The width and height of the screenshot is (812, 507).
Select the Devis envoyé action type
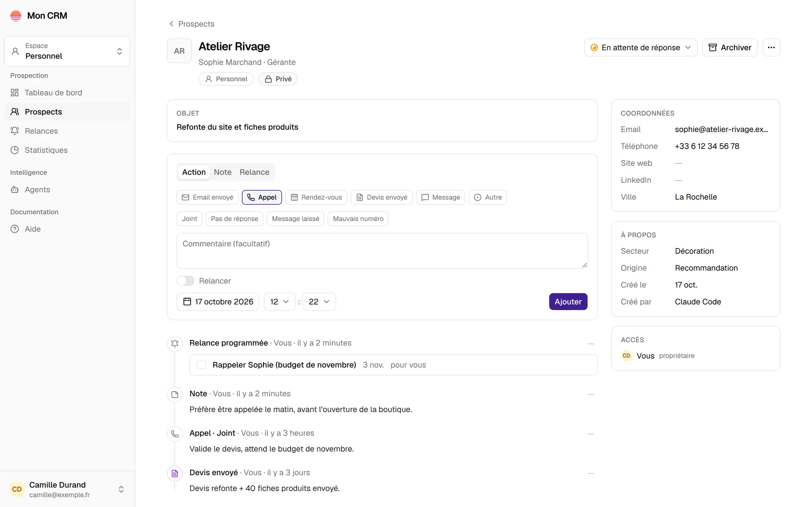point(382,197)
